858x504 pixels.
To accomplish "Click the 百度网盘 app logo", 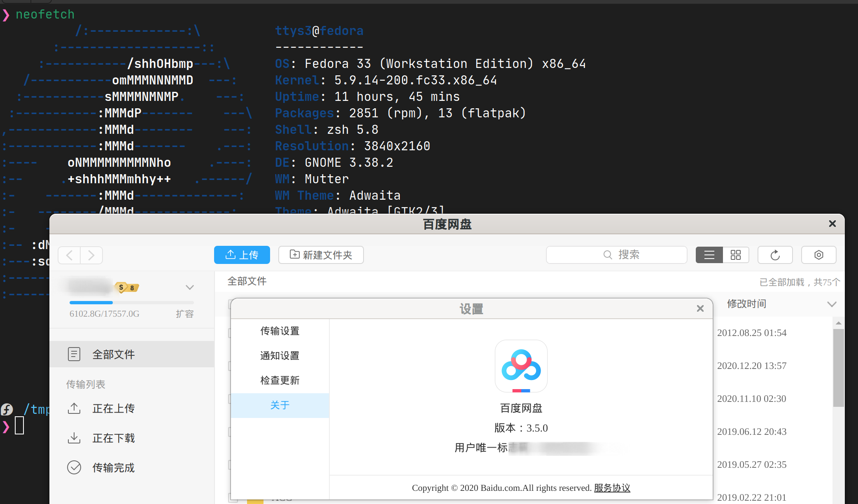I will (521, 366).
